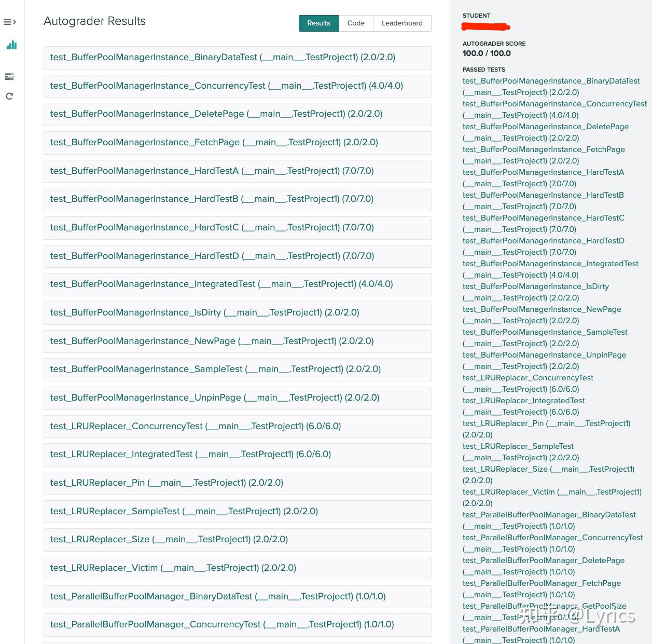This screenshot has height=644, width=652.
Task: Open the Code tab
Action: pyautogui.click(x=356, y=23)
